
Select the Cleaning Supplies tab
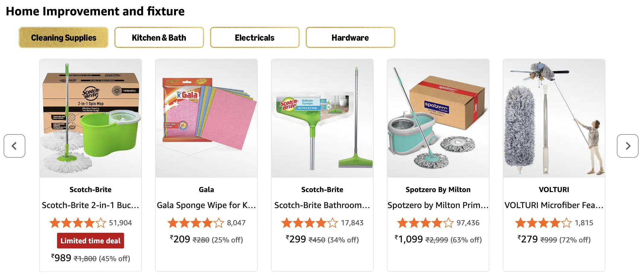click(x=64, y=38)
